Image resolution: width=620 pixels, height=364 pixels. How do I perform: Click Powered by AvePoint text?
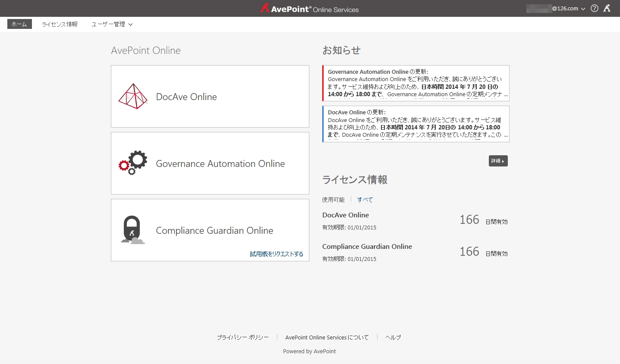click(309, 351)
